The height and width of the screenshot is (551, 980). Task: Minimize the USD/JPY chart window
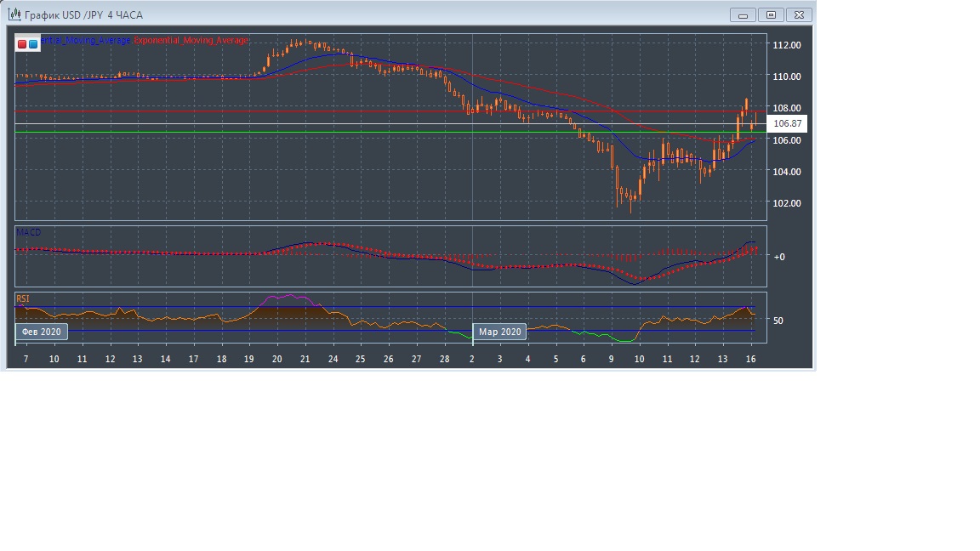[x=744, y=14]
